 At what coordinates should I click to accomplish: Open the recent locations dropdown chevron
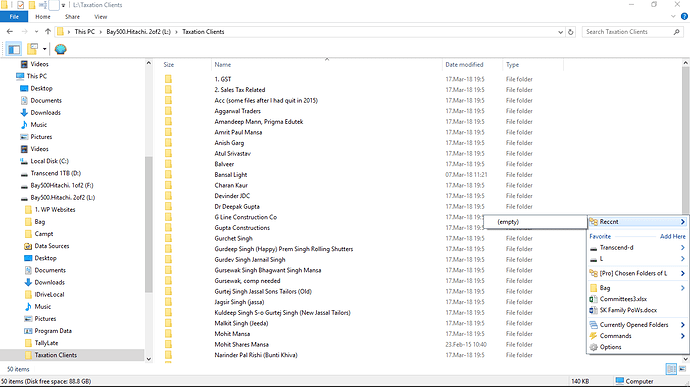(x=36, y=32)
